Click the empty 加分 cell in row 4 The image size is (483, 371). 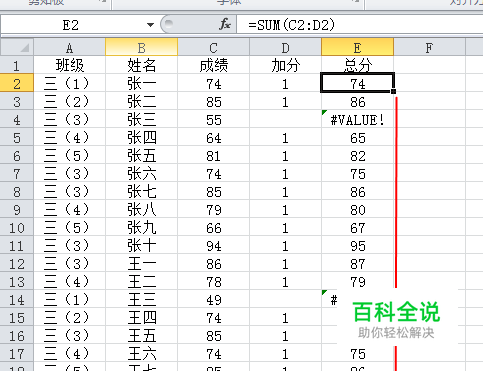coord(285,119)
